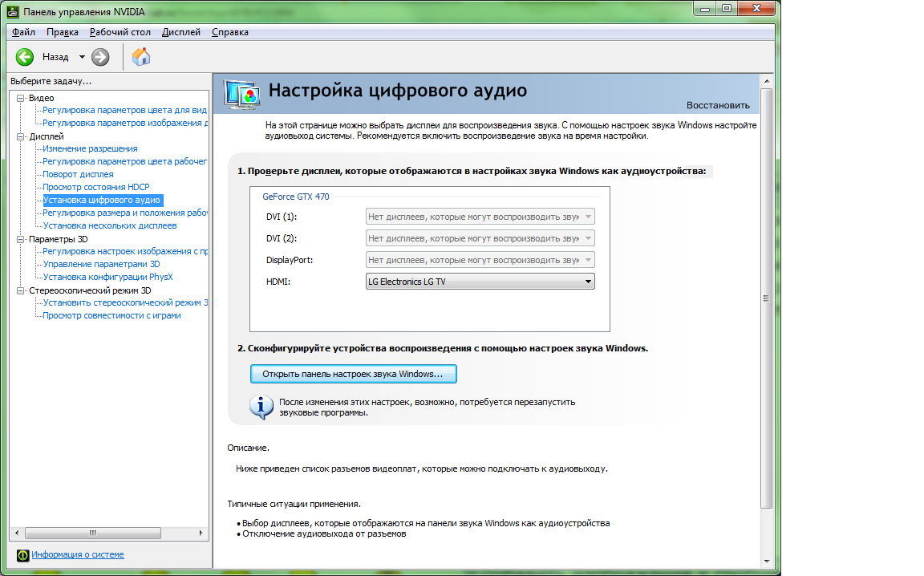Viewport: 924px width, 576px height.
Task: Collapse the Параметры 3D tree node
Action: tap(21, 239)
